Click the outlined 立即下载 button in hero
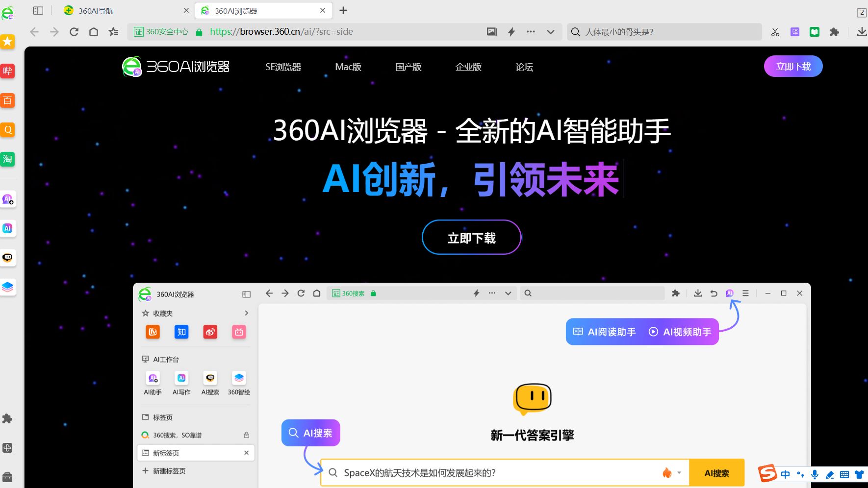 (x=471, y=238)
